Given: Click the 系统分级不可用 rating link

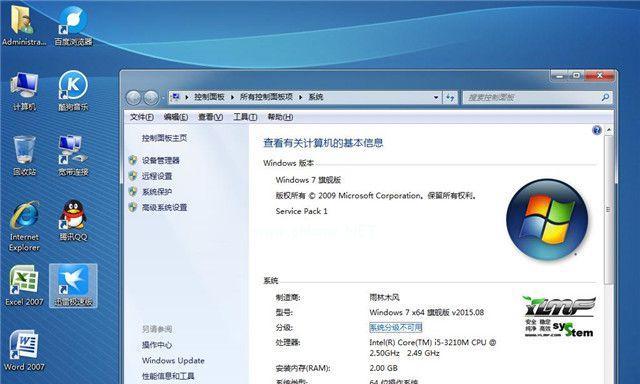Looking at the screenshot, I should point(396,327).
